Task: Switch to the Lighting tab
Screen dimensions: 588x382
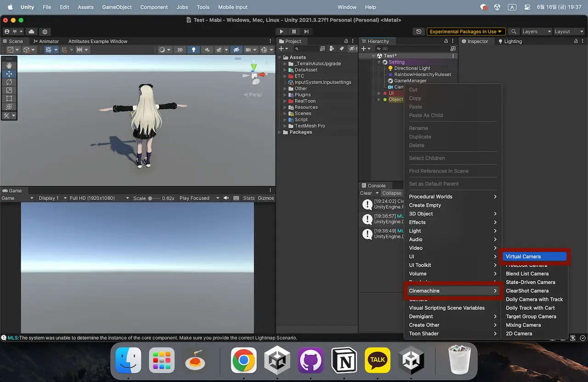Action: coord(510,41)
